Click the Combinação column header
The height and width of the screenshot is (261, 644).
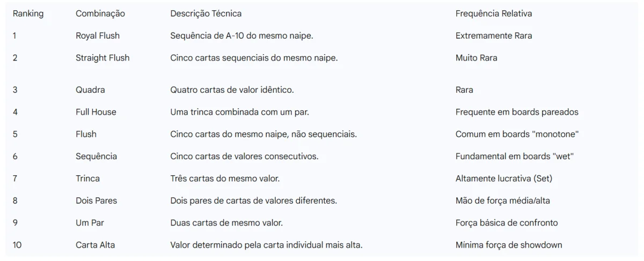[100, 13]
